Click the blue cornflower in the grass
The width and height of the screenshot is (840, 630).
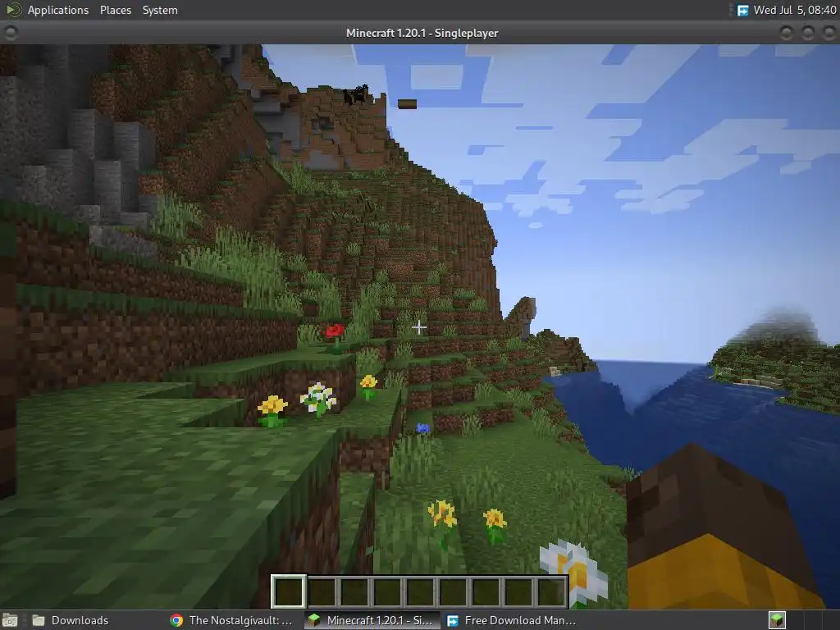(422, 428)
